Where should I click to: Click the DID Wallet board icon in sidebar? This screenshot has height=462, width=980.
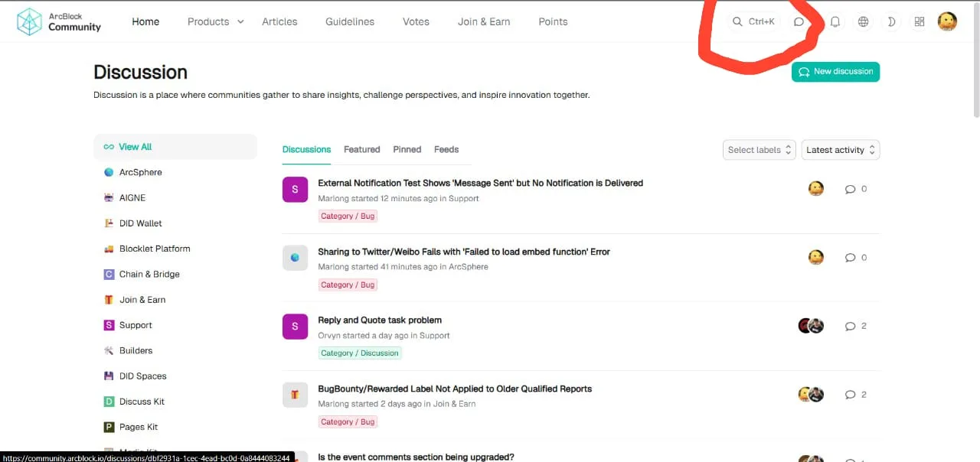pos(109,223)
